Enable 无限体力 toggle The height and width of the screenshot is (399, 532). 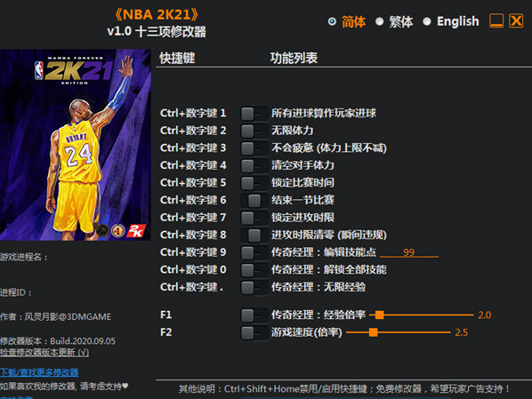254,131
